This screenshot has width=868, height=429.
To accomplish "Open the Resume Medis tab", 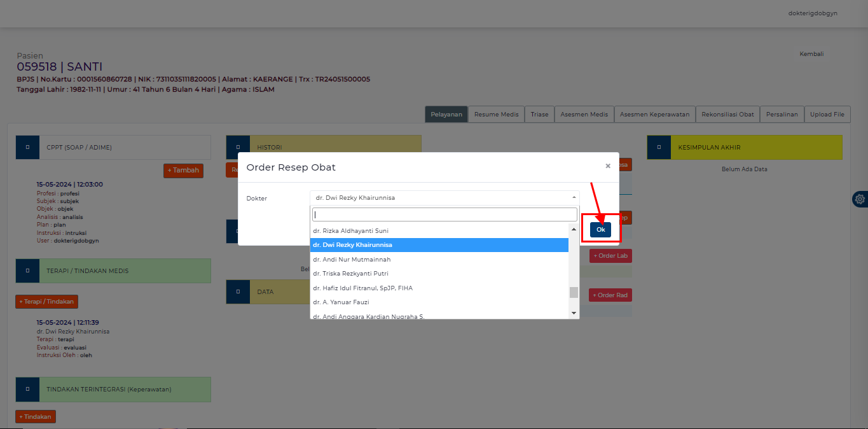I will pos(496,115).
